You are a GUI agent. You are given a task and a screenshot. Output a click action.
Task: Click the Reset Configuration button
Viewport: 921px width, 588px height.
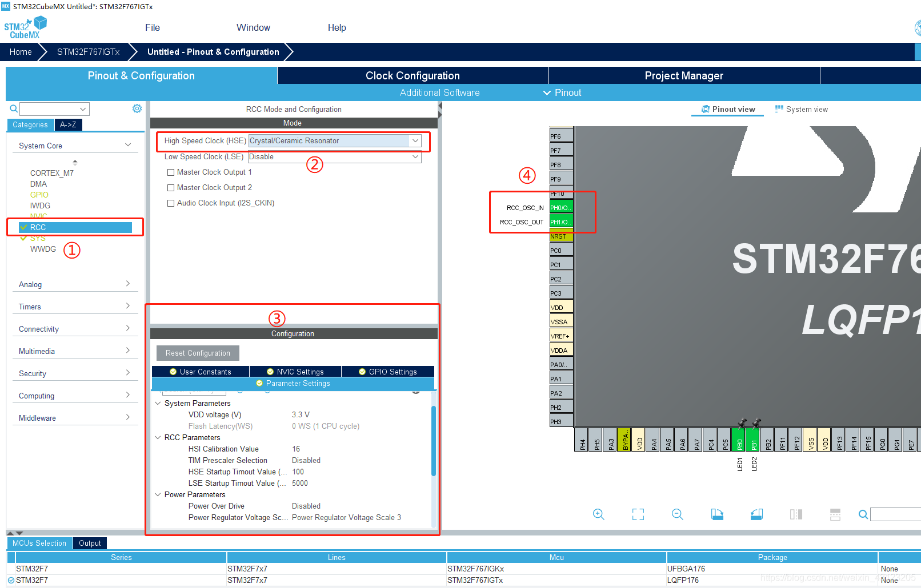pyautogui.click(x=198, y=353)
